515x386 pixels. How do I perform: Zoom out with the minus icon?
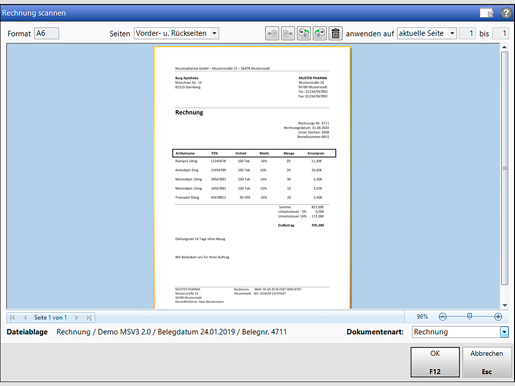click(x=442, y=317)
